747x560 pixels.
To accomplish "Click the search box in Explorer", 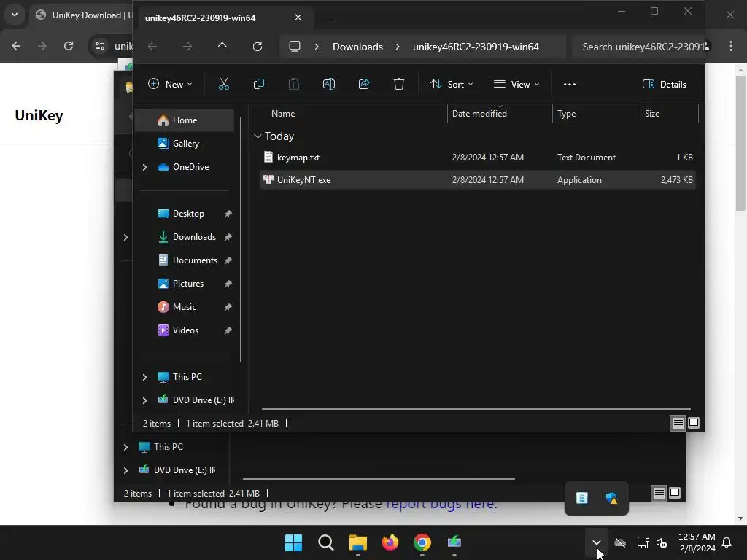I will (x=638, y=47).
